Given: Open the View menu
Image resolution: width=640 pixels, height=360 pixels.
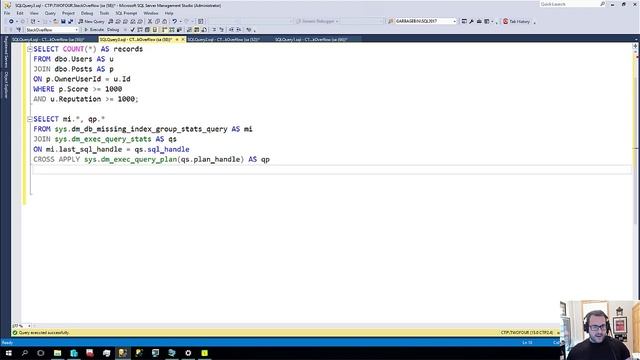Looking at the screenshot, I should coord(34,13).
